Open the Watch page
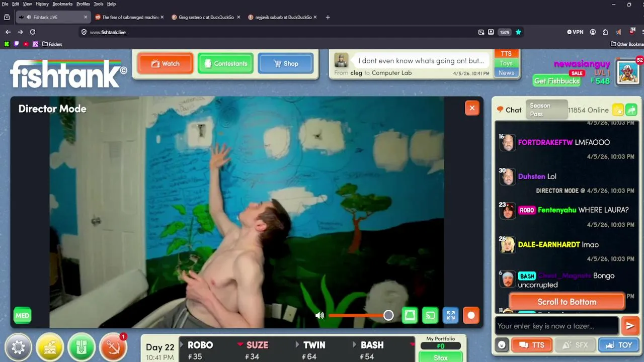Viewport: 644px width, 362px height. (165, 63)
